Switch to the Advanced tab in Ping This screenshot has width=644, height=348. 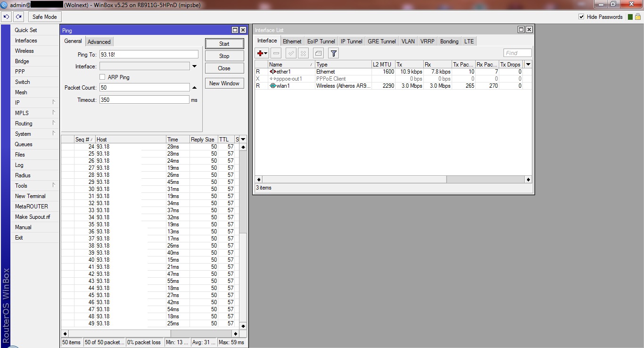(x=99, y=41)
